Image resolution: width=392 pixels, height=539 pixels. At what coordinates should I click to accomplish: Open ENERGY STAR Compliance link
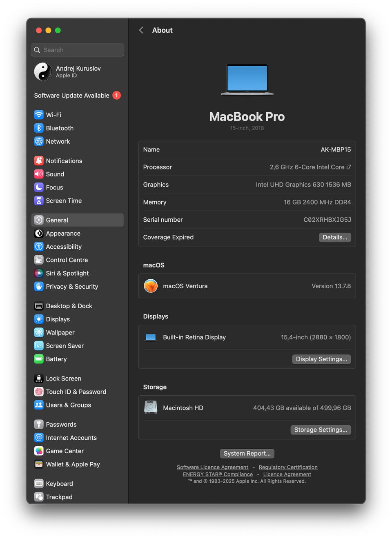pyautogui.click(x=218, y=474)
